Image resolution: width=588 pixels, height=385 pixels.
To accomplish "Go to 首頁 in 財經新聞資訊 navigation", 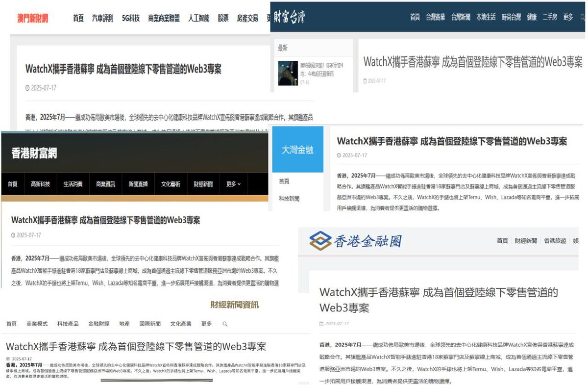I will tap(11, 324).
